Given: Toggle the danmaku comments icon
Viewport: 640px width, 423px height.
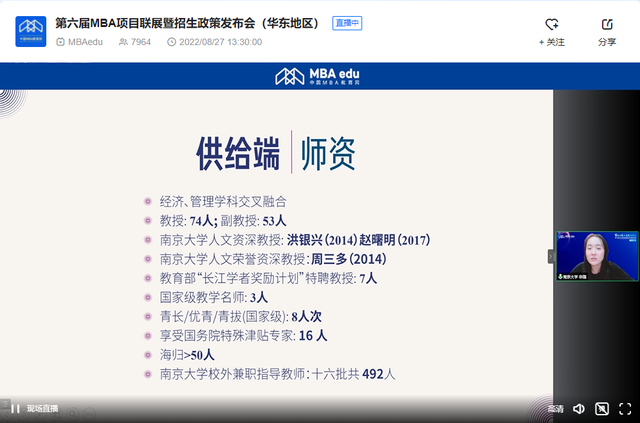Looking at the screenshot, I should point(602,409).
